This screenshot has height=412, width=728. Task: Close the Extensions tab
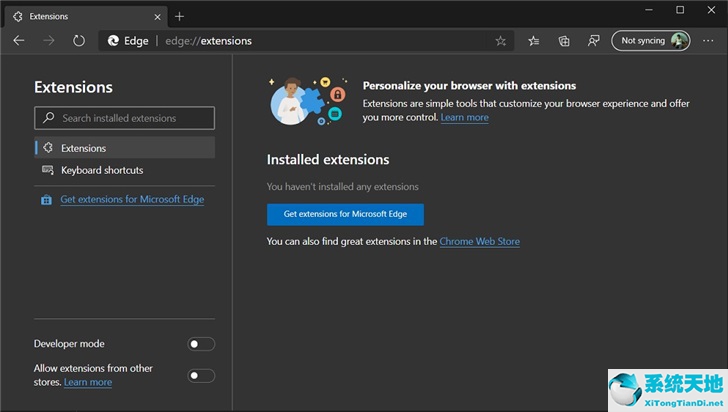tap(157, 17)
